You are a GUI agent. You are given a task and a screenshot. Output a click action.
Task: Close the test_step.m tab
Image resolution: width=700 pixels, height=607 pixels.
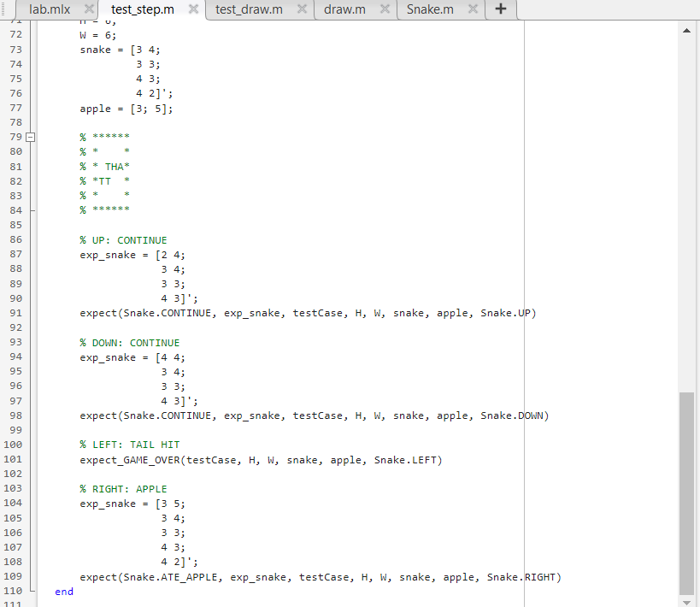click(x=191, y=9)
